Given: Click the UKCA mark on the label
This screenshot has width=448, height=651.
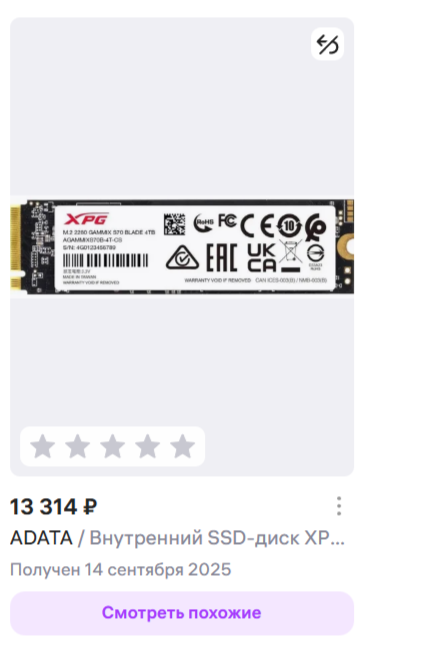Looking at the screenshot, I should click(261, 257).
